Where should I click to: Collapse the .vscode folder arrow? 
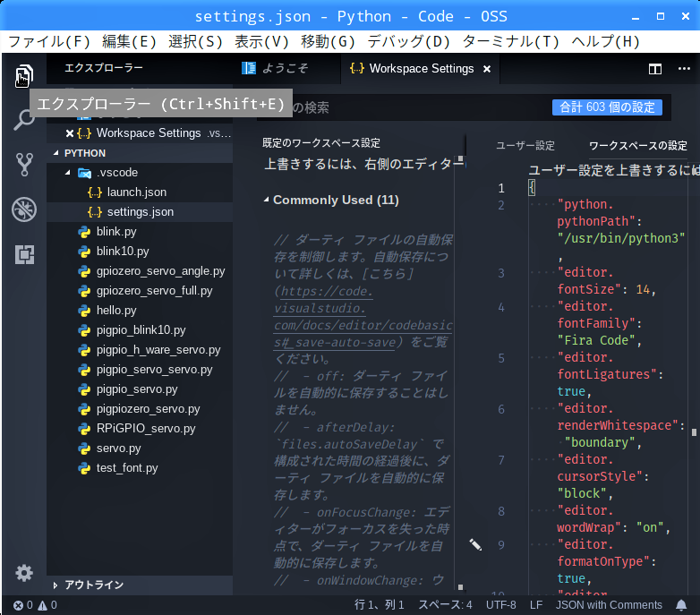tap(67, 173)
